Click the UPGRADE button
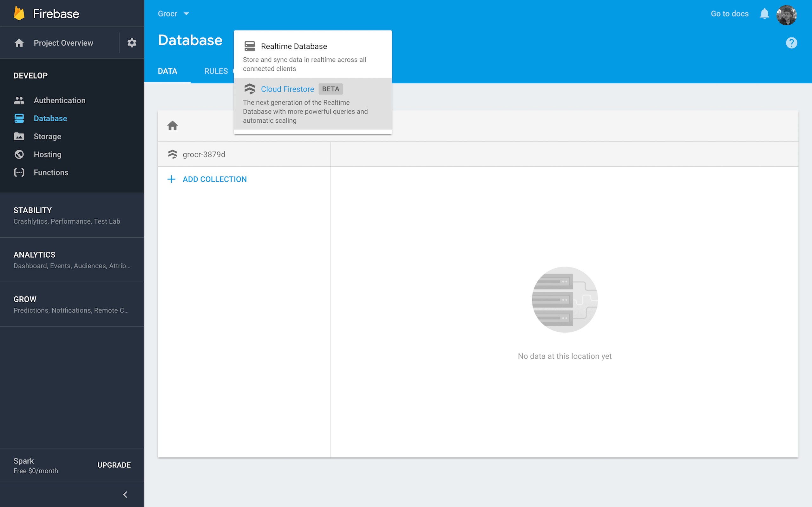Viewport: 812px width, 507px height. click(x=114, y=465)
